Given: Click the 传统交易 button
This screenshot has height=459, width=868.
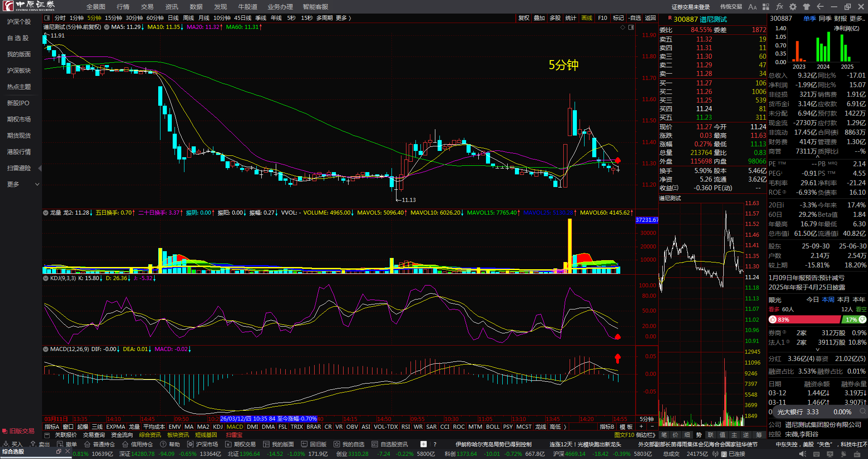Looking at the screenshot, I should click(731, 7).
